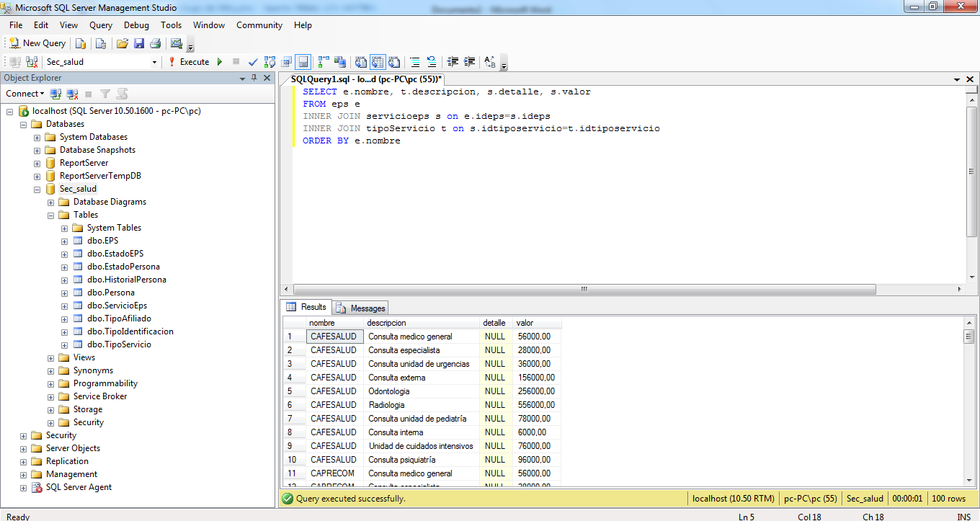Click the Decrease Indent icon

coord(453,62)
